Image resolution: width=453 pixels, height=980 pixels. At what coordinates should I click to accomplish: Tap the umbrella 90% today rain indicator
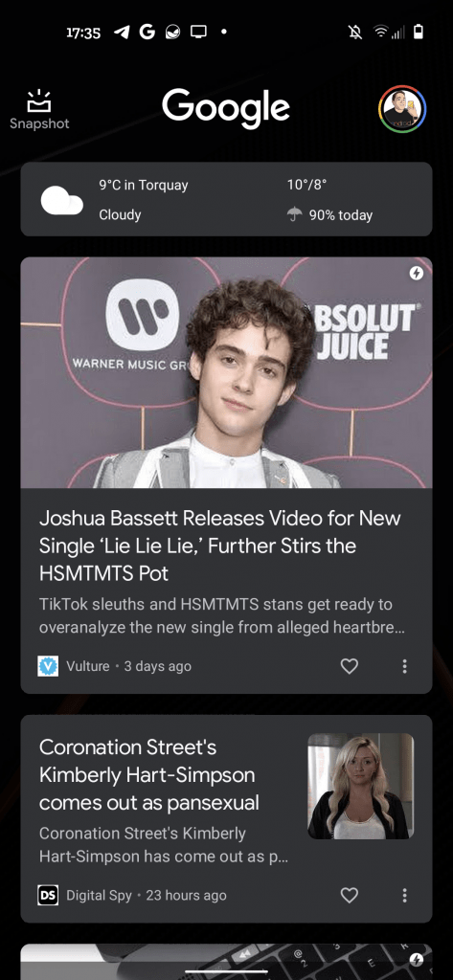point(329,215)
